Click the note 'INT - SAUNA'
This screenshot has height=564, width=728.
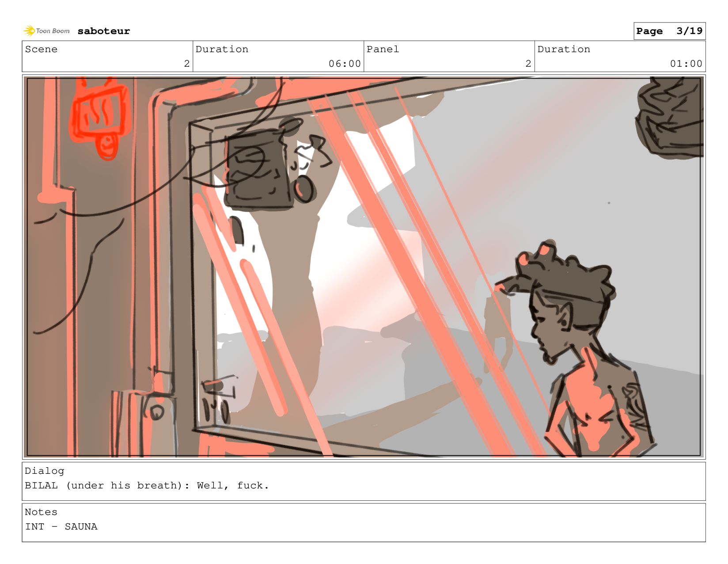tap(61, 526)
